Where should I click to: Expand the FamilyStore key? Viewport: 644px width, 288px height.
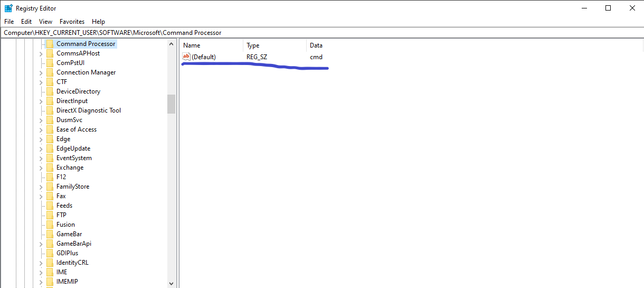(x=41, y=187)
